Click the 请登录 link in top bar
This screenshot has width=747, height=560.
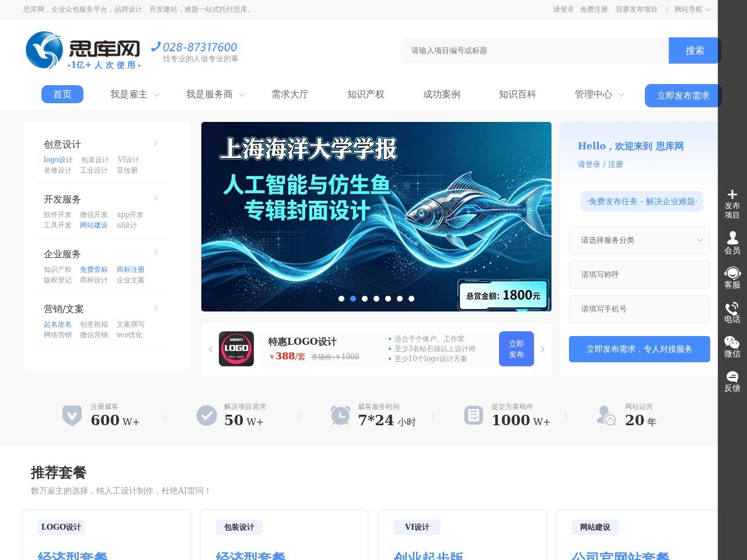[x=563, y=9]
